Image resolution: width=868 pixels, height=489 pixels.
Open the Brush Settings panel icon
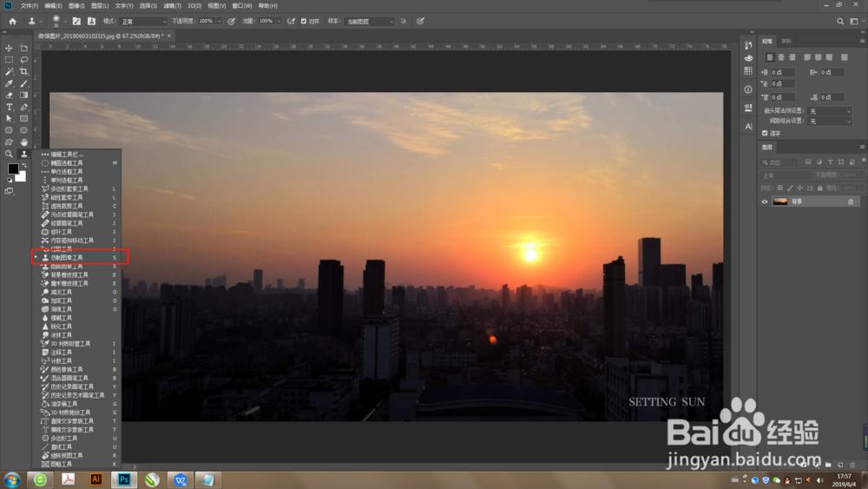click(x=76, y=21)
